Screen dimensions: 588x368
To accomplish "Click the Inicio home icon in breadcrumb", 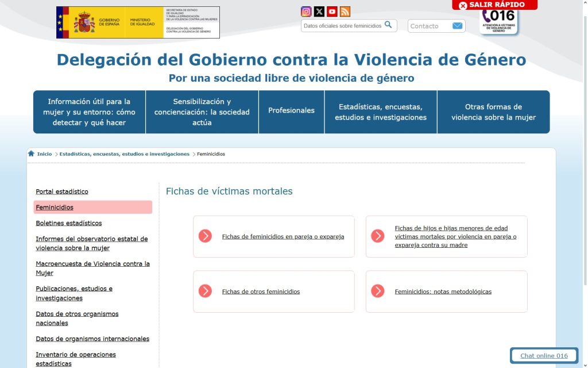I will [x=31, y=154].
